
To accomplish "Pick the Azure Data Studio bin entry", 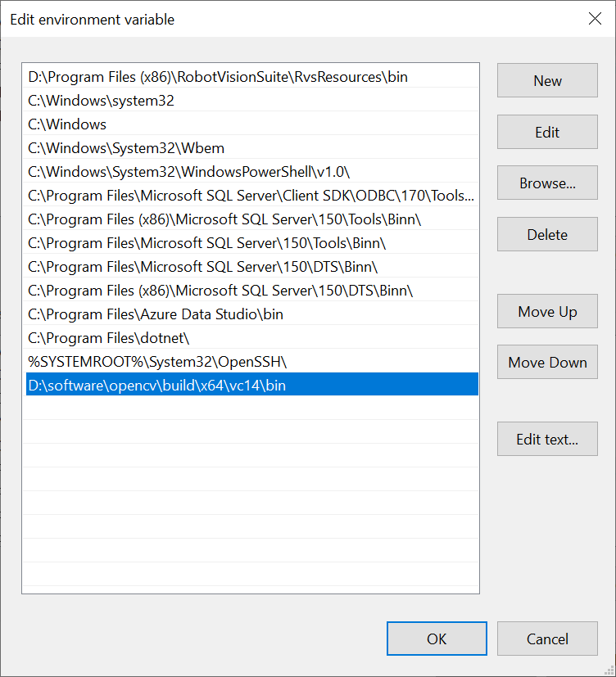I will pyautogui.click(x=251, y=314).
